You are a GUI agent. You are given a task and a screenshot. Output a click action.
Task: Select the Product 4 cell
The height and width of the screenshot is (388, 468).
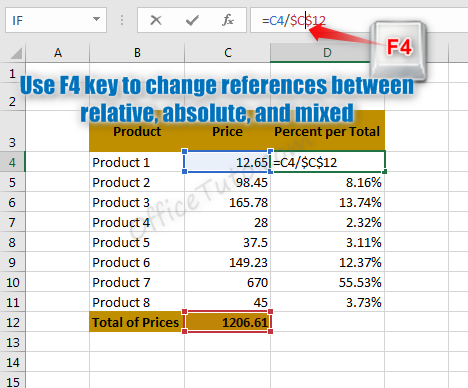coord(137,222)
